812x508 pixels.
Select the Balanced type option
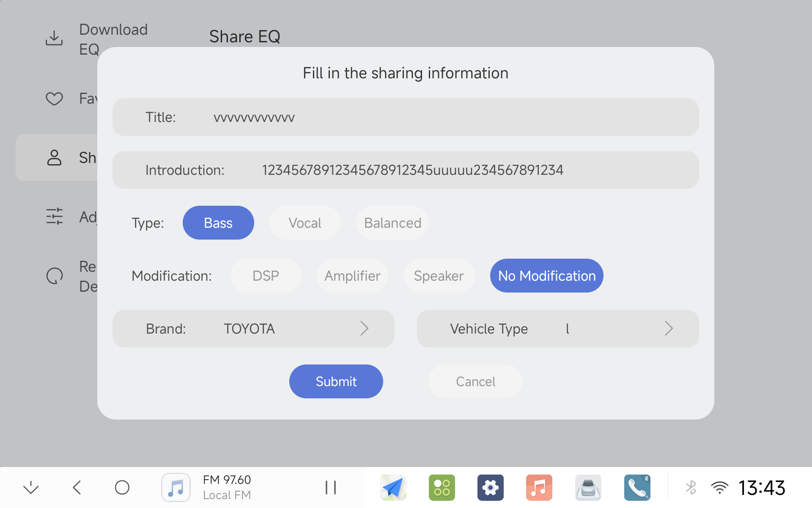point(392,223)
